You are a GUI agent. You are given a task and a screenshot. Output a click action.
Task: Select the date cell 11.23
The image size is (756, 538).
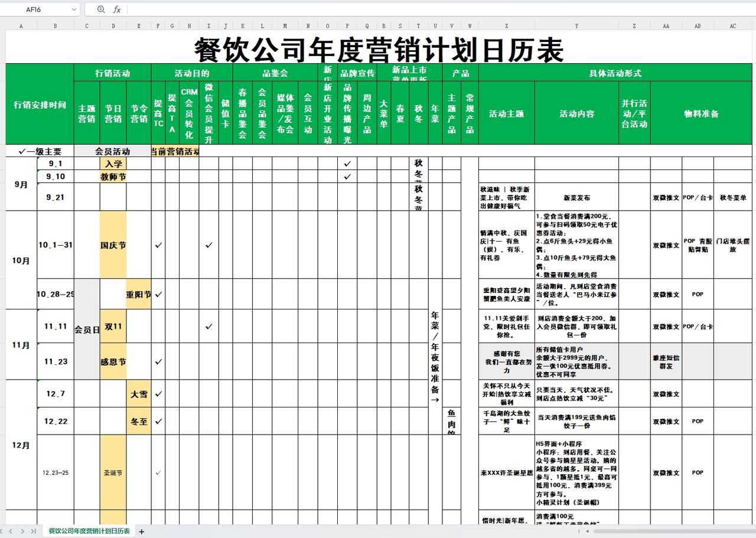tap(56, 361)
